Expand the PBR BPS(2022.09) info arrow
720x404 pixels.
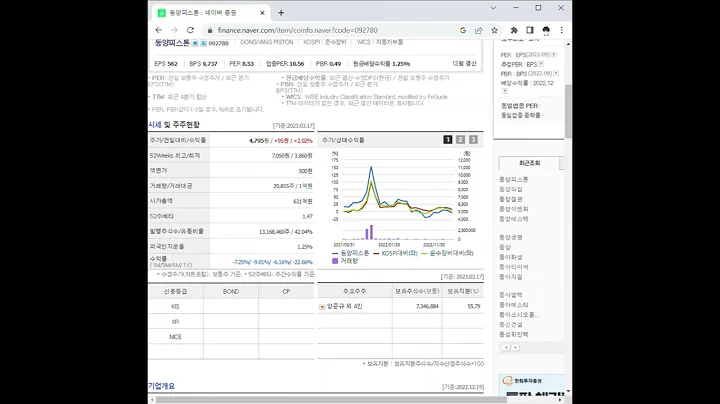click(556, 73)
